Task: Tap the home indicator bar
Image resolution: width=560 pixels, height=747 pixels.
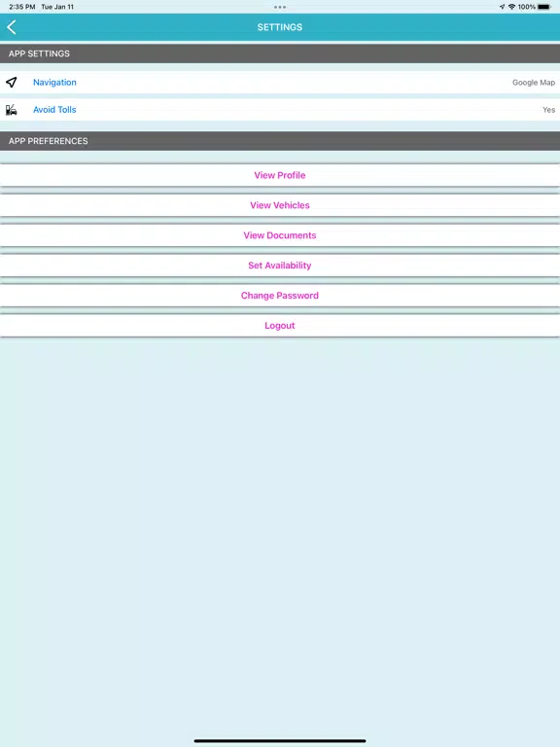Action: (280, 741)
